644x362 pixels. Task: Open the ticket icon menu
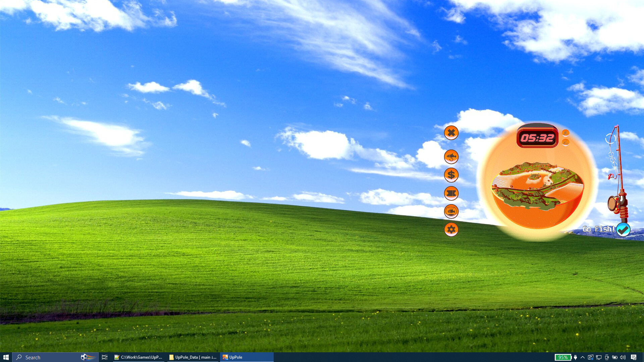pyautogui.click(x=451, y=193)
